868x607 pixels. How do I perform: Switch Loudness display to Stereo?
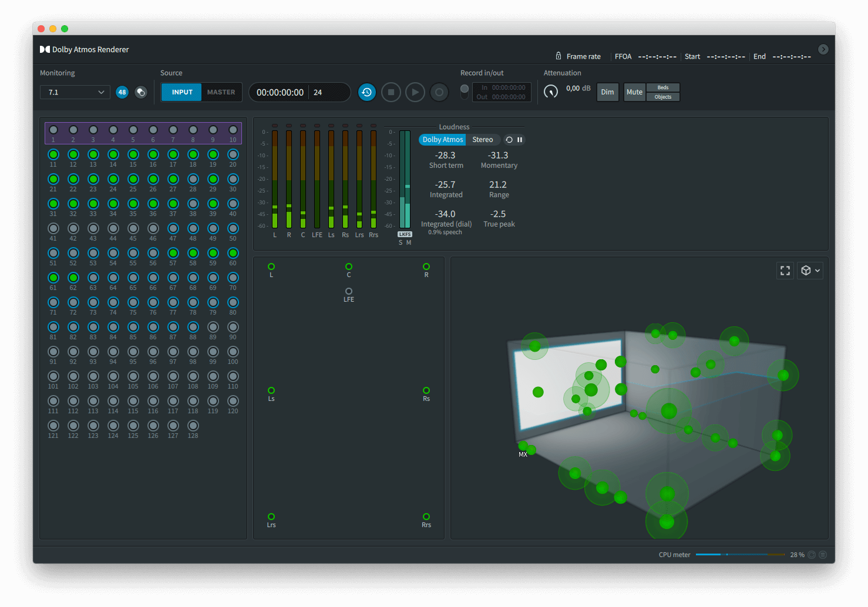click(483, 139)
